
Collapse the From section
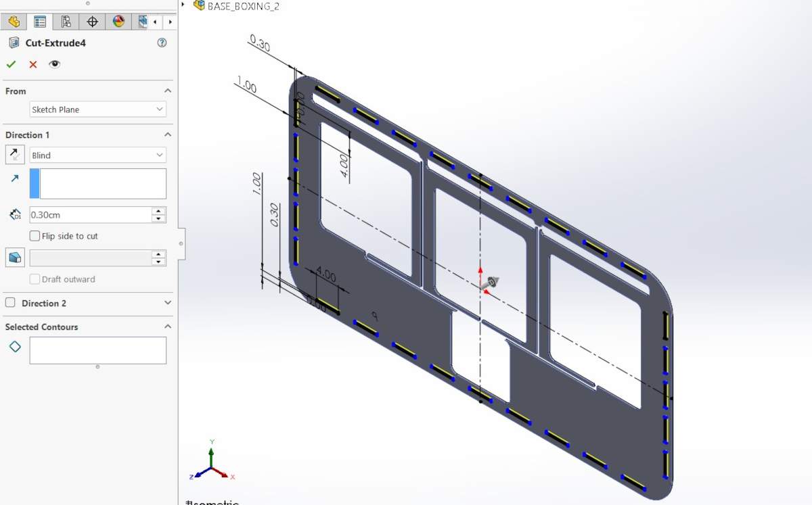(x=168, y=91)
